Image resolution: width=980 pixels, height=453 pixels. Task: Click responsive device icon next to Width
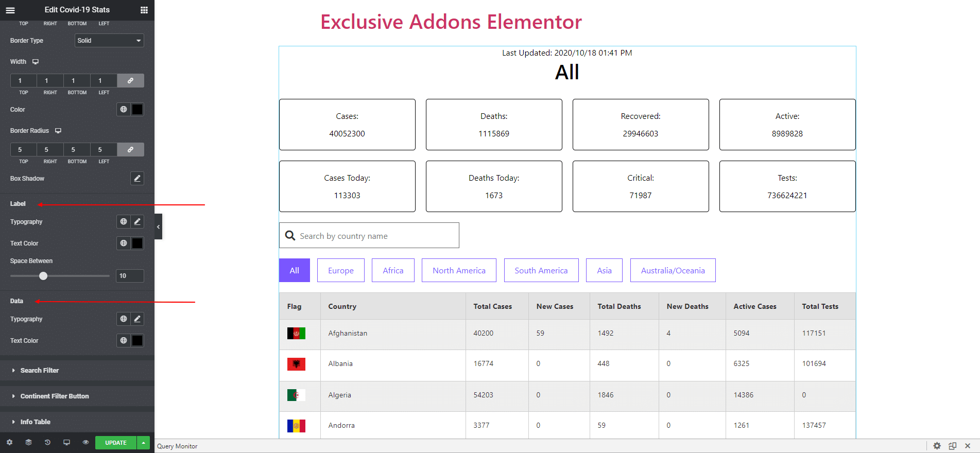36,62
